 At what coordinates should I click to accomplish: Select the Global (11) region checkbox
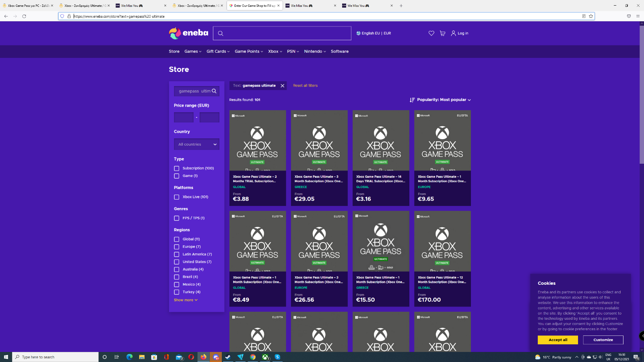176,239
